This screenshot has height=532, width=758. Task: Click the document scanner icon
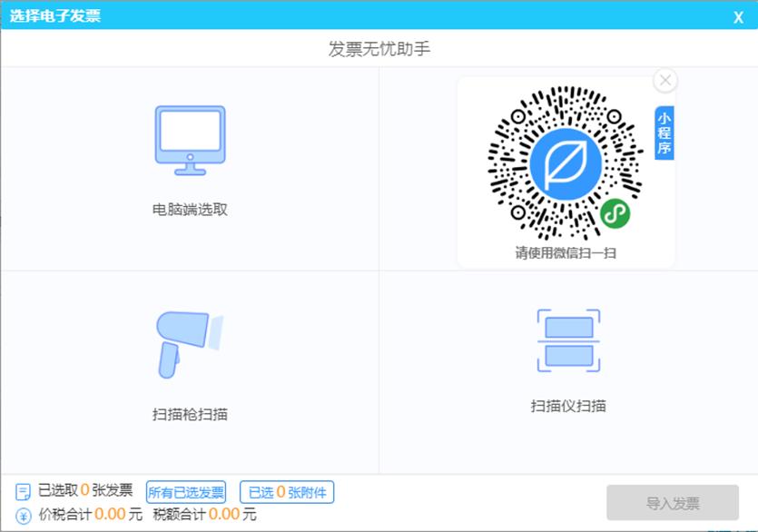tap(568, 341)
